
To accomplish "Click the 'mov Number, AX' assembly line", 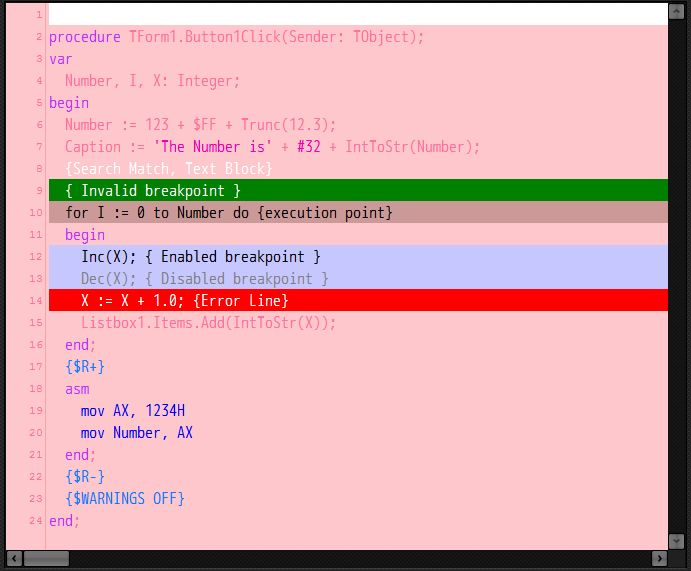I will (137, 433).
